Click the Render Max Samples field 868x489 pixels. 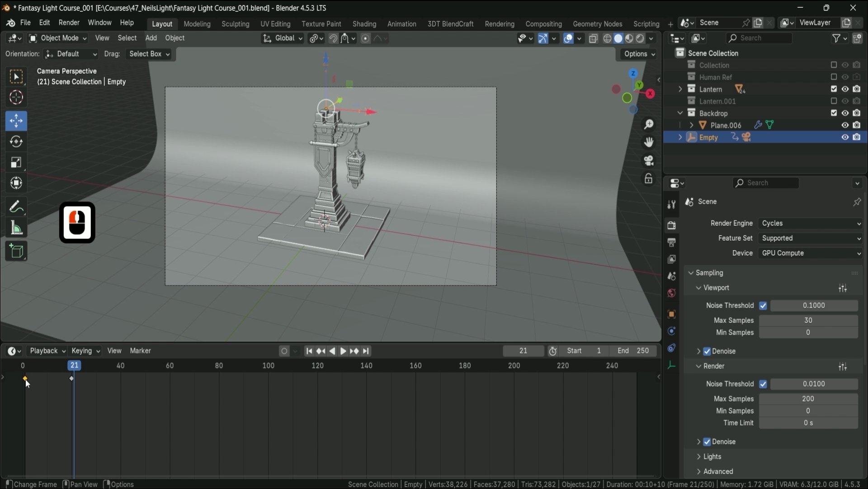[x=808, y=399]
